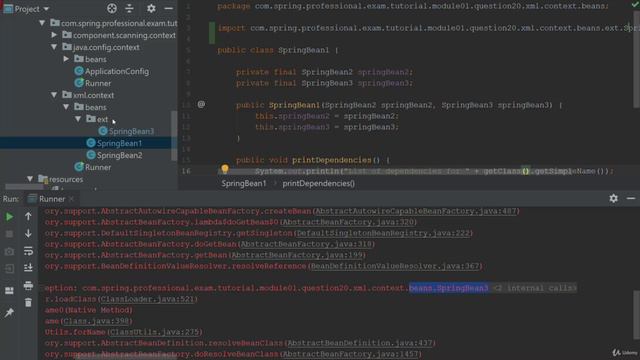Expand component.scanning.context package
Image resolution: width=640 pixels, height=360 pixels.
[x=54, y=35]
